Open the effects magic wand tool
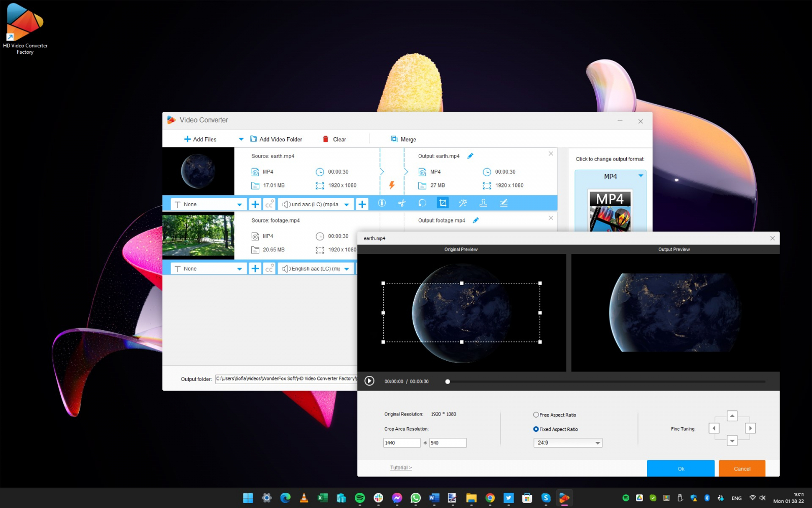This screenshot has height=508, width=812. point(463,203)
